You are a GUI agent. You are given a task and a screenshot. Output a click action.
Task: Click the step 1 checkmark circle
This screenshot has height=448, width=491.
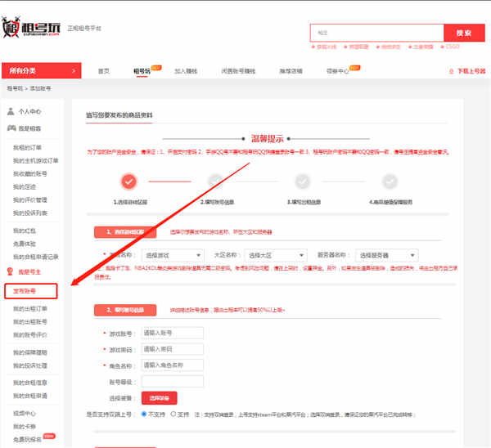[x=128, y=181]
